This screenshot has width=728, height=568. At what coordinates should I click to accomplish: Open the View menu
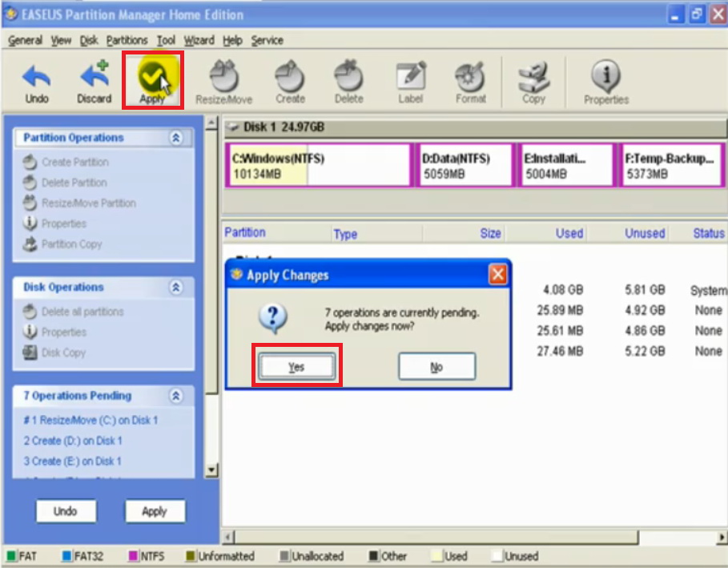pos(61,40)
